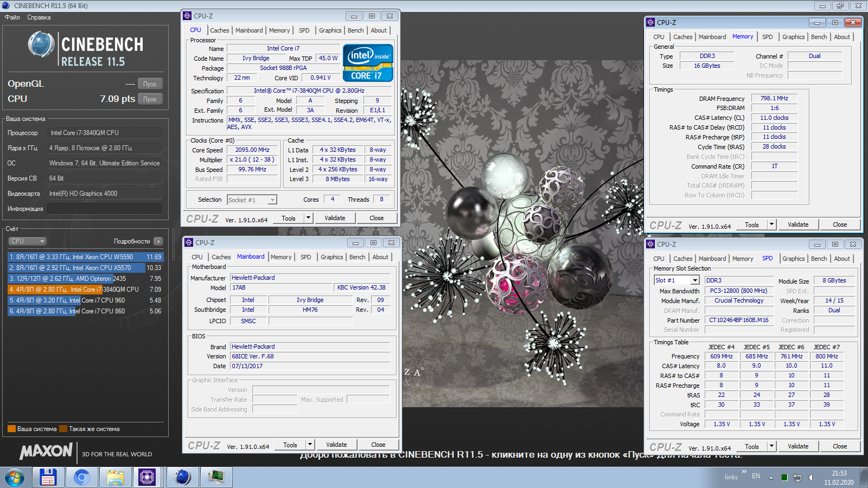The height and width of the screenshot is (488, 868).
Task: Open About tab in the top-right Memory CPU-Z window
Action: 842,37
